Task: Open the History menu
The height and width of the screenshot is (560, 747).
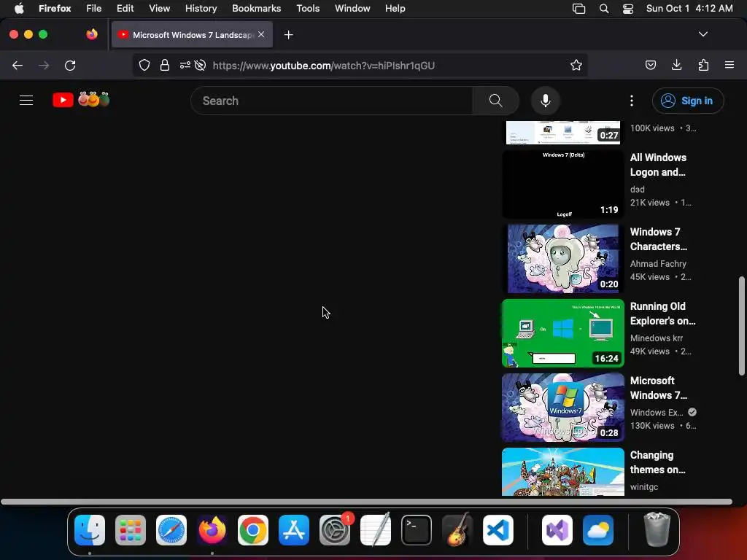Action: coord(201,8)
